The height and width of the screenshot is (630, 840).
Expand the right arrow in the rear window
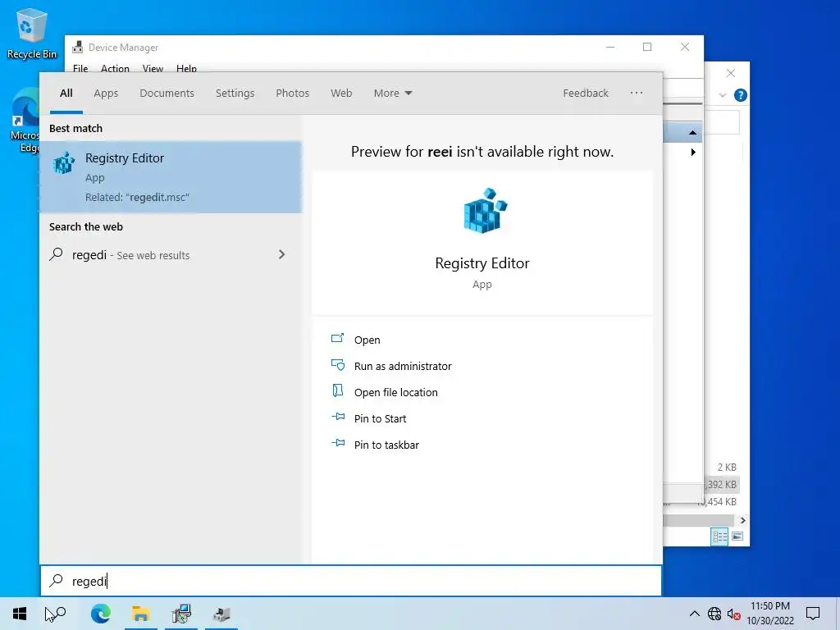pyautogui.click(x=693, y=152)
